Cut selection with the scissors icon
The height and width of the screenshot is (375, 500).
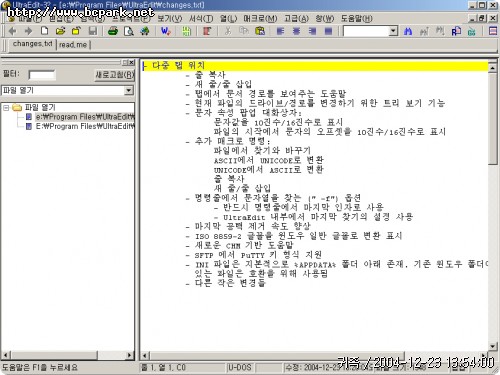(228, 31)
